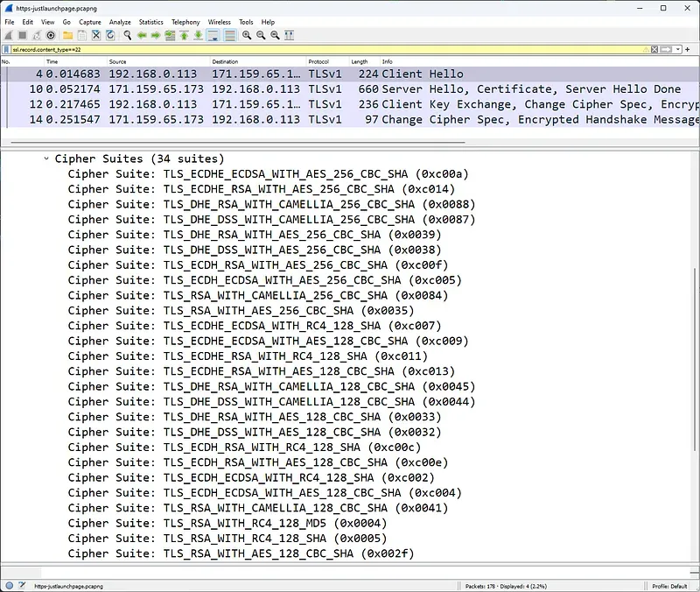Screen dimensions: 700x592
Task: Click the filter bookmark icon
Action: point(7,49)
